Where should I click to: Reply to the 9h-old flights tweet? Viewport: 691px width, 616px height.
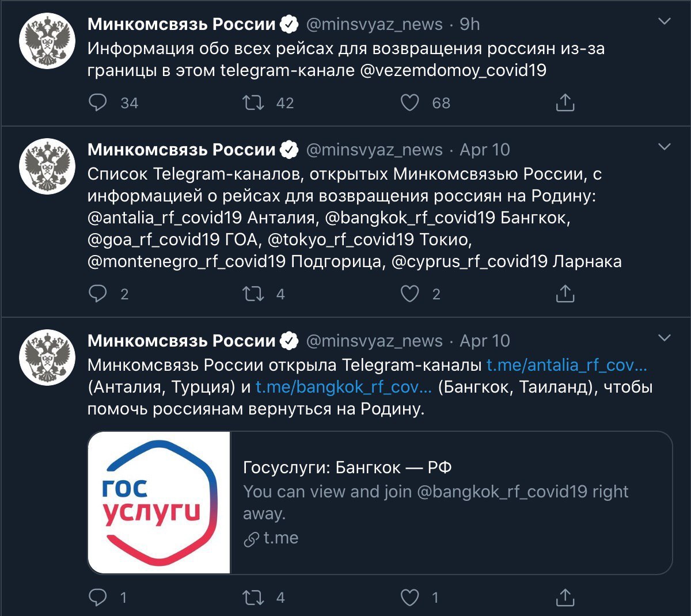click(x=98, y=103)
